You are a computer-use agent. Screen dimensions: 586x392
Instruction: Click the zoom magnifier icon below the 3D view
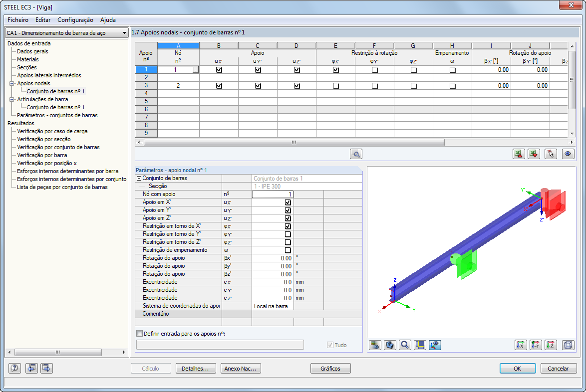point(405,345)
